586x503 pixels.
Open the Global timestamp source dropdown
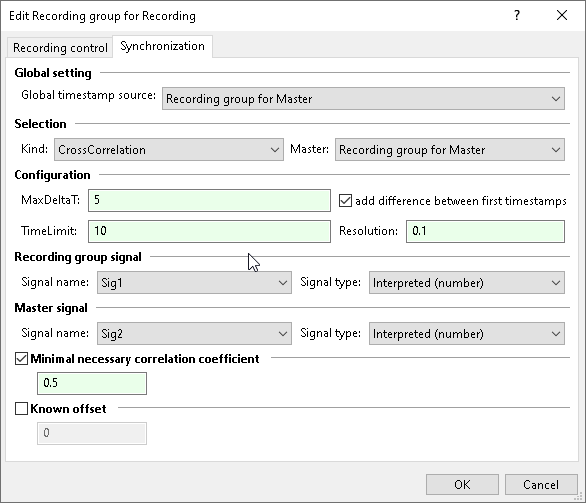[363, 99]
